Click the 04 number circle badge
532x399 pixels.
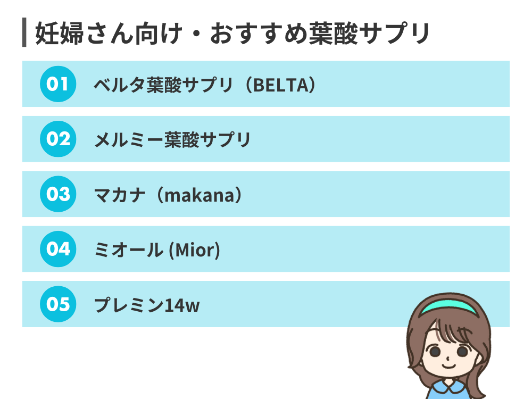[x=58, y=249]
